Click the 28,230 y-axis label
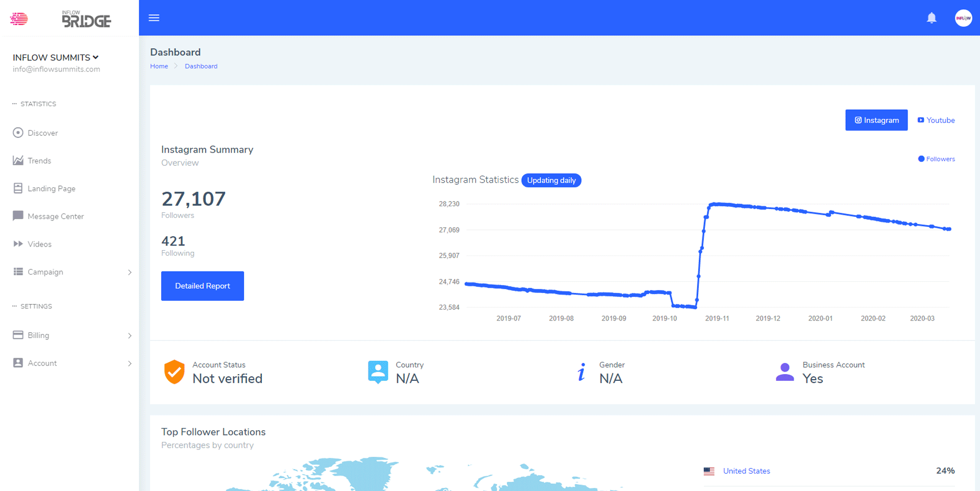This screenshot has width=980, height=491. click(449, 204)
